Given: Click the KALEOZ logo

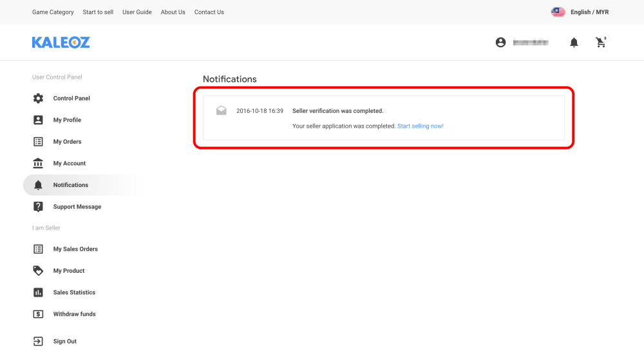Looking at the screenshot, I should click(x=61, y=43).
